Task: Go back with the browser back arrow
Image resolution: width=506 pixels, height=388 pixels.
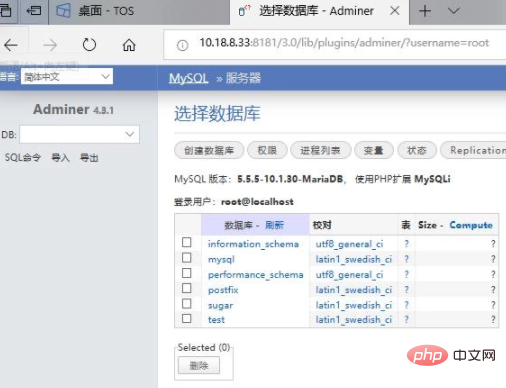Action: [x=11, y=45]
